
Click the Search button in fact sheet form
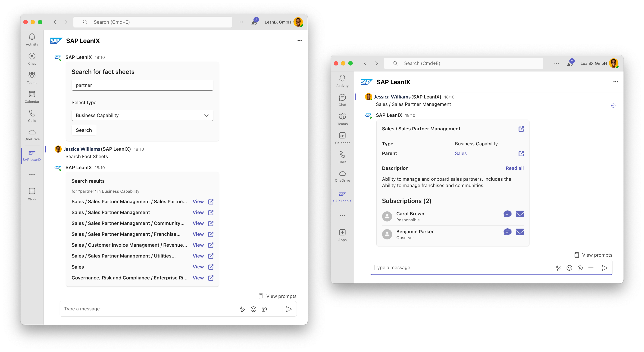point(84,130)
